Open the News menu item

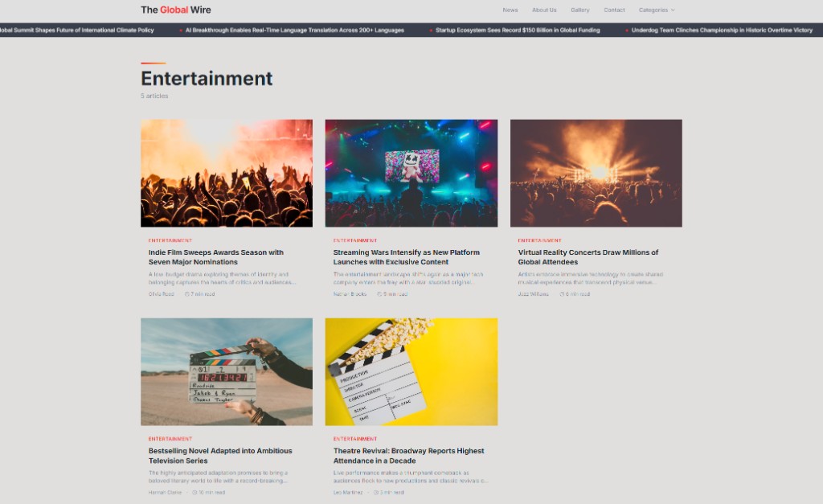[510, 10]
